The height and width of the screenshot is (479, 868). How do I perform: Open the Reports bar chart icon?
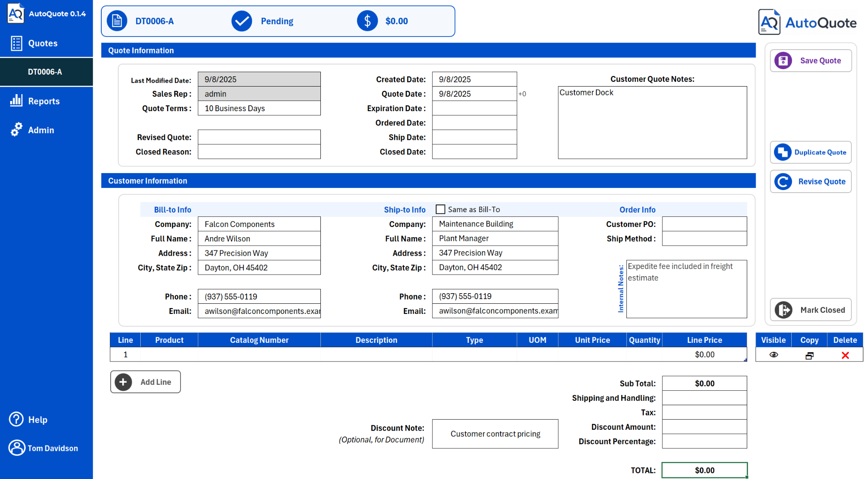tap(16, 101)
